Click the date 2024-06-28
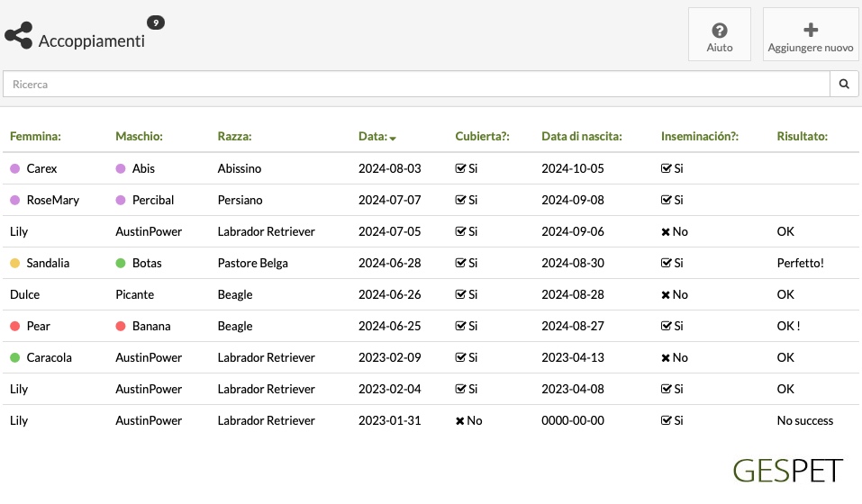This screenshot has height=504, width=862. 390,263
